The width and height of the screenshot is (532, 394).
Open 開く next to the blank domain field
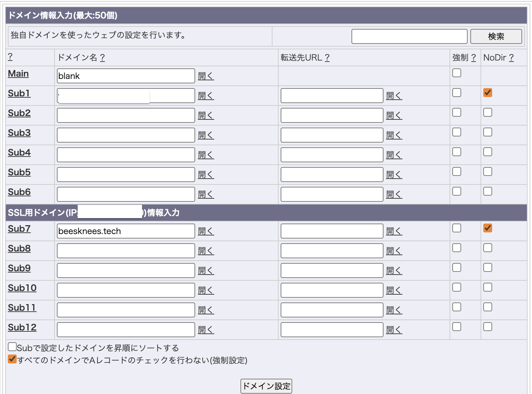coord(206,76)
